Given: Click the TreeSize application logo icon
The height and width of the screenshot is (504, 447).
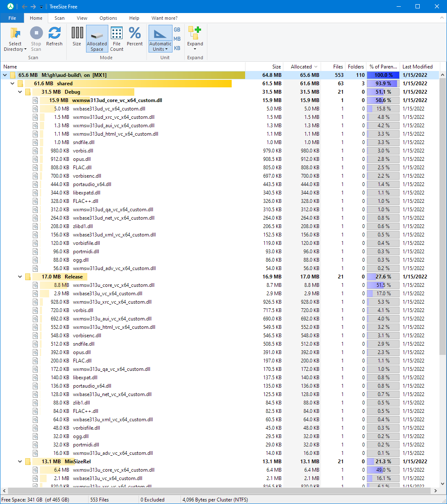Looking at the screenshot, I should 10,6.
